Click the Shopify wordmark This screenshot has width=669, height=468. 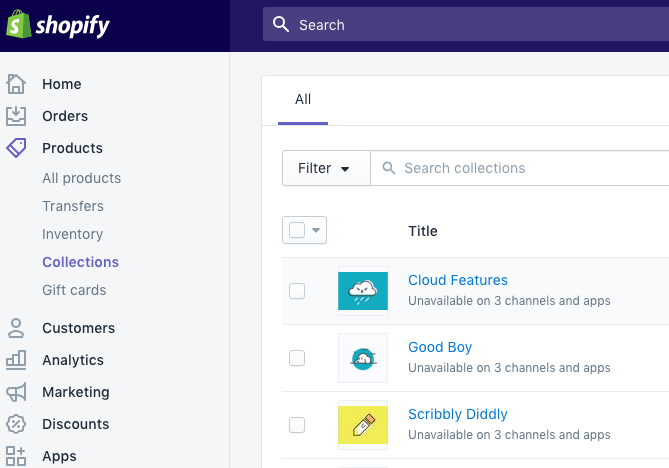point(73,26)
